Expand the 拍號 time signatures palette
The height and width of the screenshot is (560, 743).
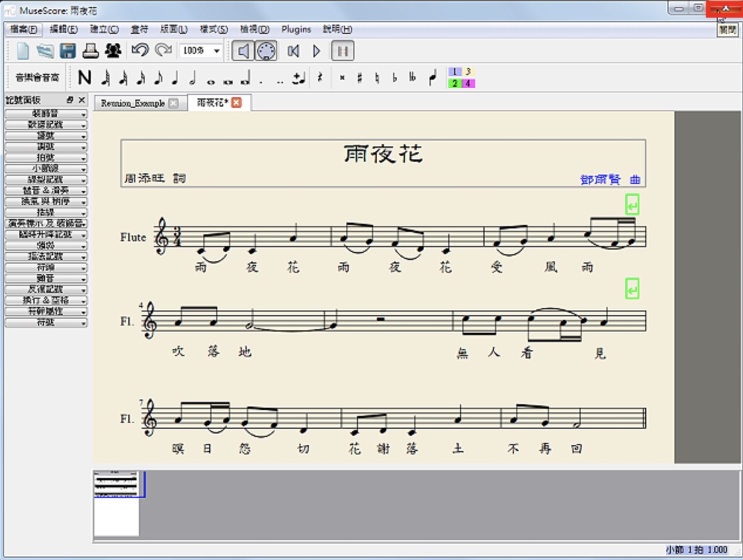click(46, 158)
